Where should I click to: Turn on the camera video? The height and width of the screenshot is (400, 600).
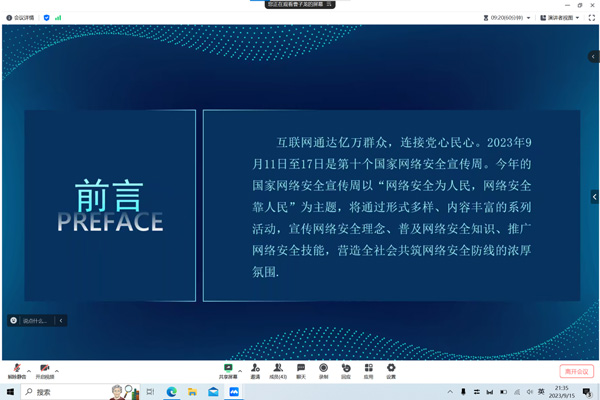[45, 369]
